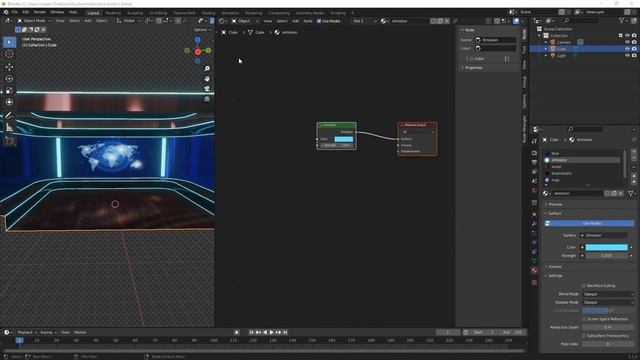Viewport: 640px width, 360px height.
Task: Click the red X axis on navigation gizmo
Action: pyautogui.click(x=198, y=52)
